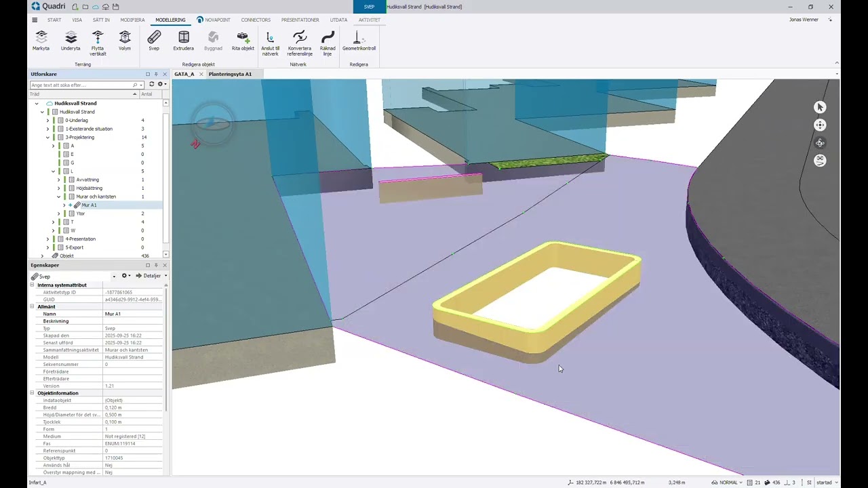Select the Markyta terrain tool

click(41, 41)
